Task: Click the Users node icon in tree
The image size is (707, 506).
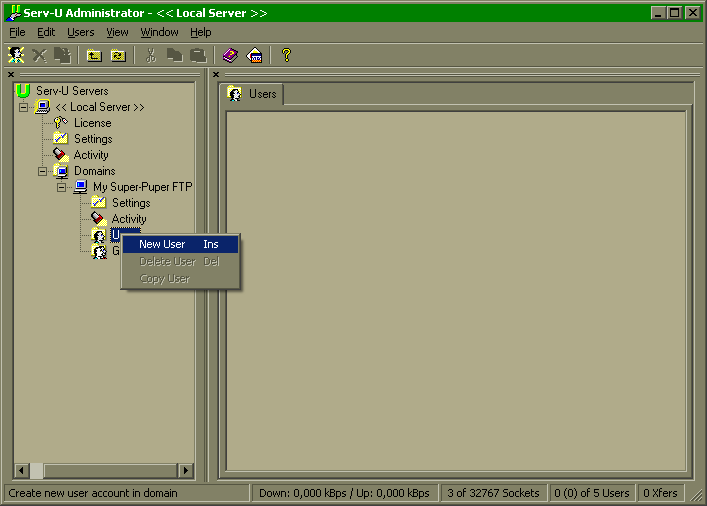Action: pyautogui.click(x=99, y=235)
